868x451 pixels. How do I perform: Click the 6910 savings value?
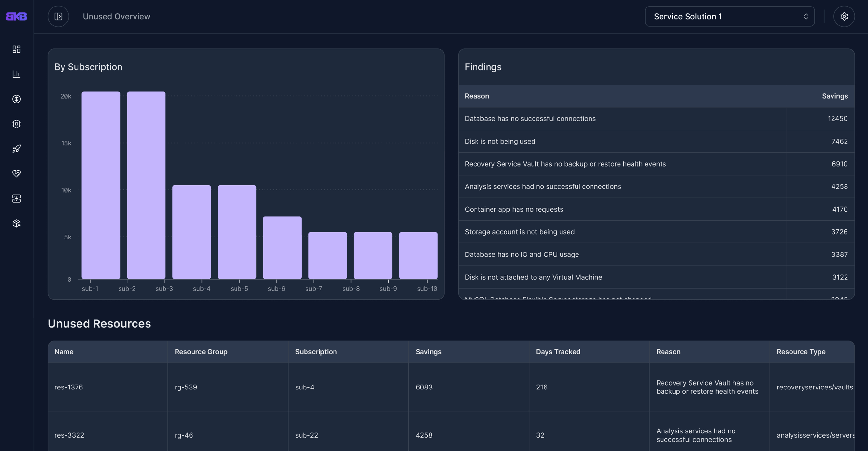pos(839,164)
